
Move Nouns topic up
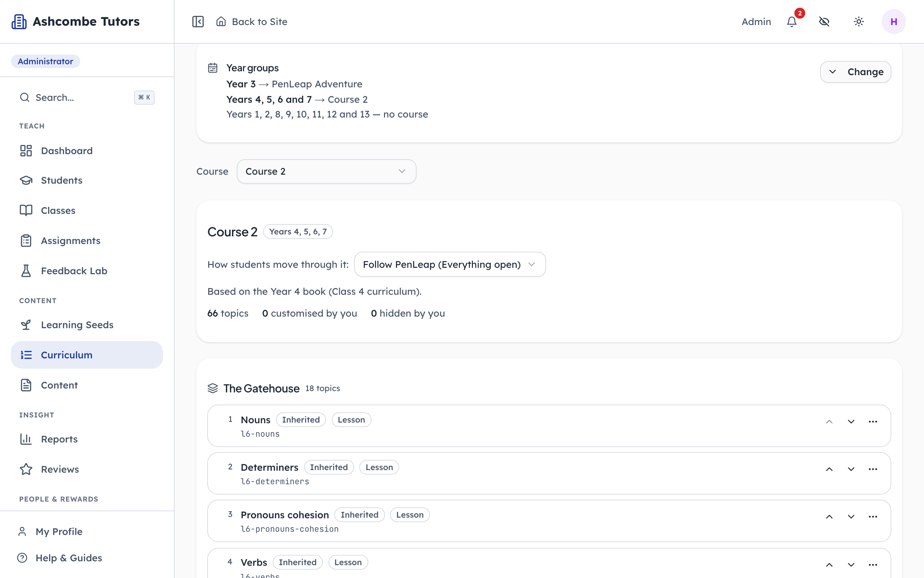[829, 422]
